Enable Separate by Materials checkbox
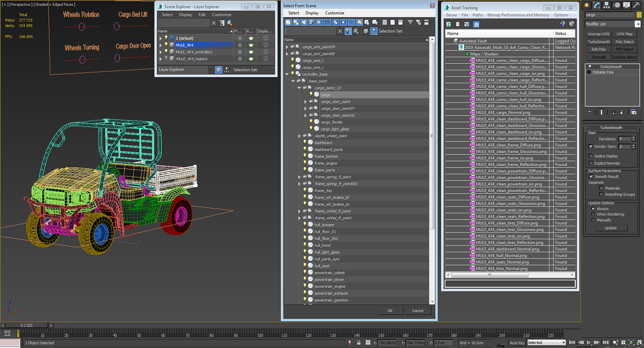This screenshot has height=348, width=644. (601, 188)
